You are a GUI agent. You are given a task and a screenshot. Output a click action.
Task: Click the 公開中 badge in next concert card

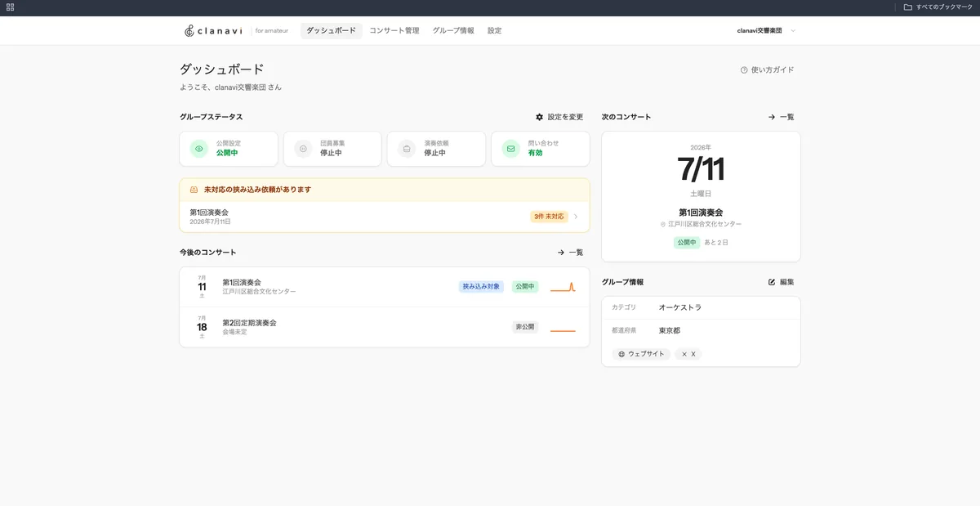coord(687,243)
